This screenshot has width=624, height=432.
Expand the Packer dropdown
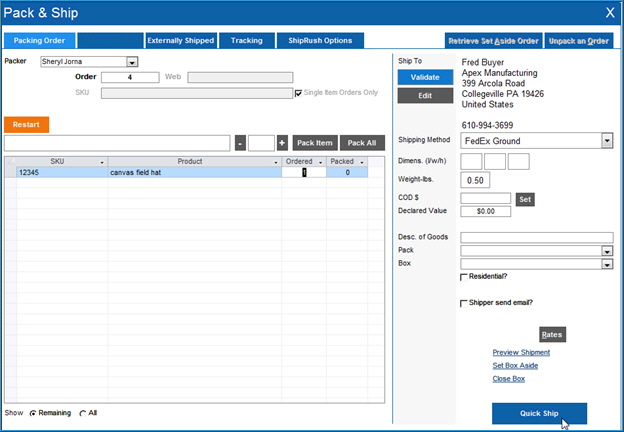coord(132,61)
